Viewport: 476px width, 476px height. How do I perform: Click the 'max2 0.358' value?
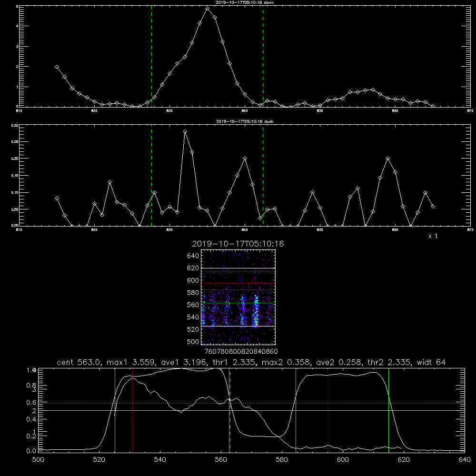click(x=286, y=362)
